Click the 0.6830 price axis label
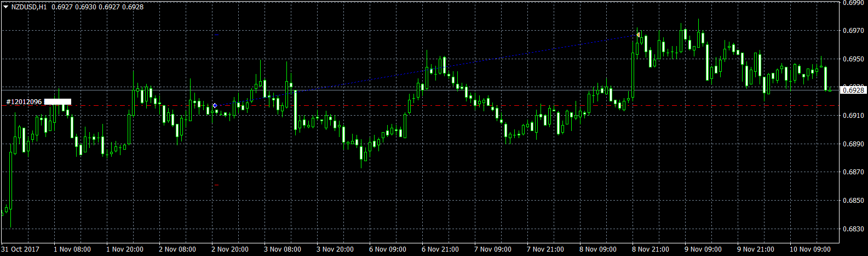Viewport: 868px width, 256px height. pyautogui.click(x=853, y=229)
